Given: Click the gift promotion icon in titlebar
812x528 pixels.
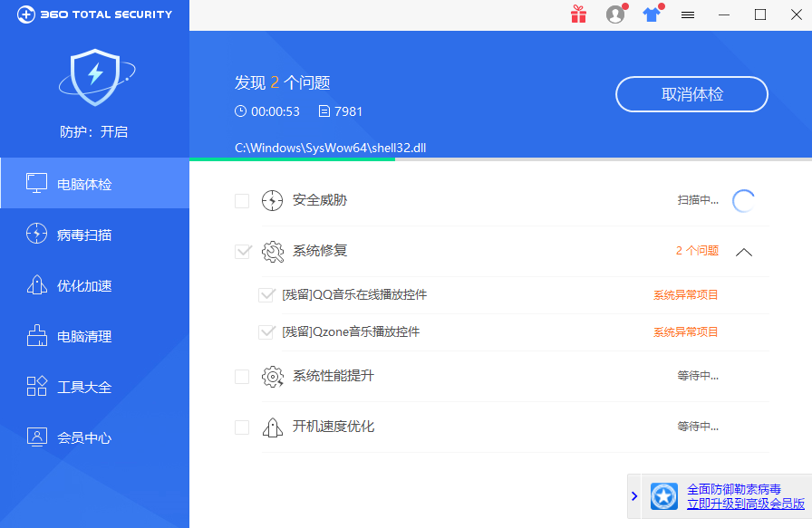Looking at the screenshot, I should point(578,14).
